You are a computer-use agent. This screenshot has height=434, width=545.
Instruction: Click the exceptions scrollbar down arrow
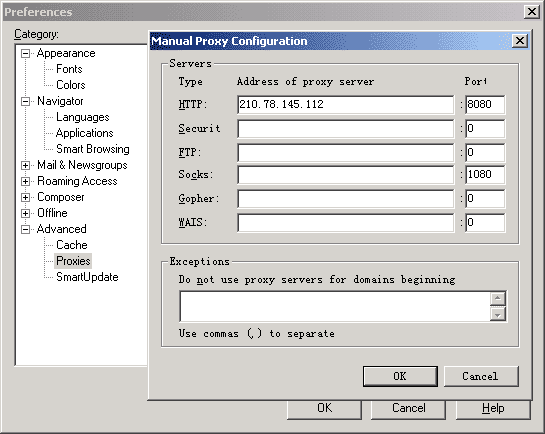tap(498, 314)
